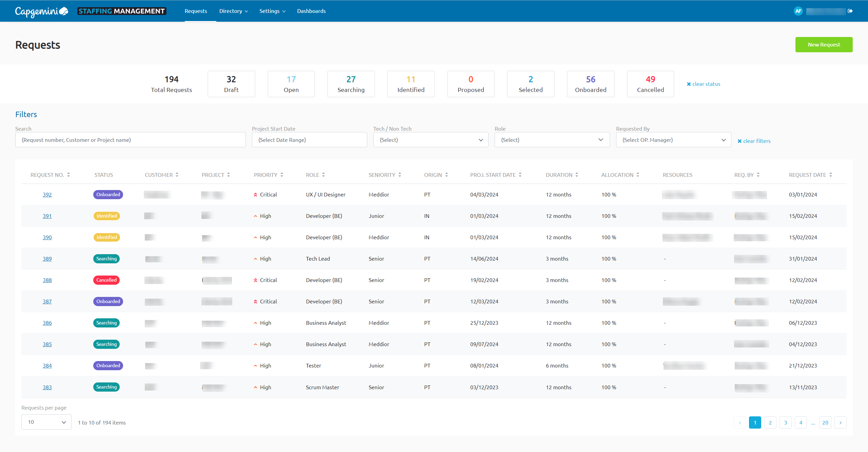Select the Onboarded status card
This screenshot has height=452, width=868.
point(590,84)
